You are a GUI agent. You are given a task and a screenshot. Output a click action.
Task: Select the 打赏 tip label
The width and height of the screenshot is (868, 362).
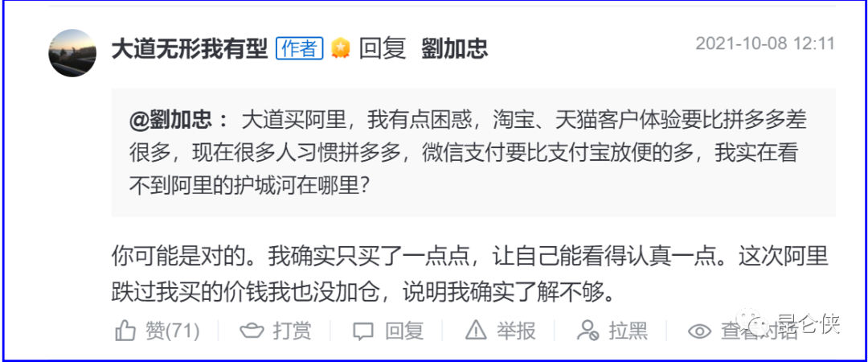[x=292, y=330]
